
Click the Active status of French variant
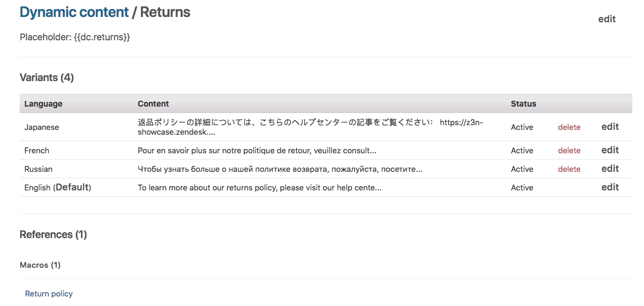pos(522,151)
